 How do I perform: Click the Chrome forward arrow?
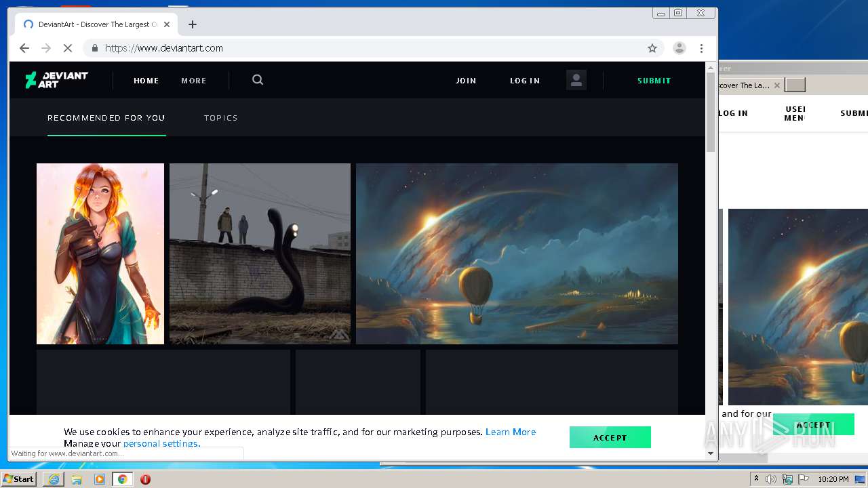[46, 48]
